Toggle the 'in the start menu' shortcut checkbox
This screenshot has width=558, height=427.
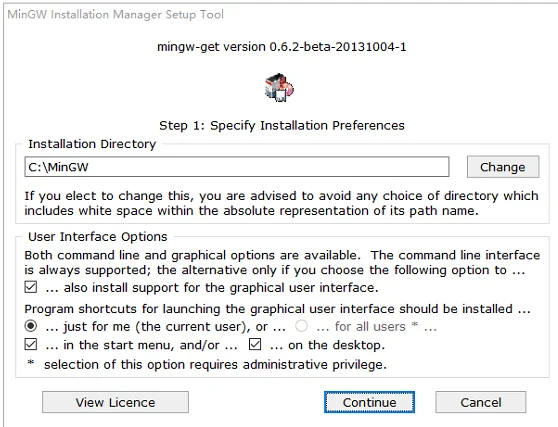coord(31,344)
